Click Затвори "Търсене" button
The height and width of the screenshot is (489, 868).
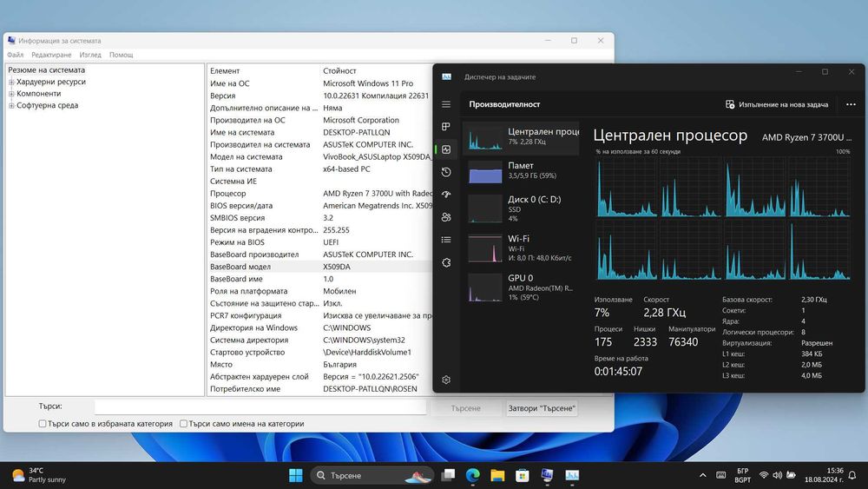[x=542, y=408]
